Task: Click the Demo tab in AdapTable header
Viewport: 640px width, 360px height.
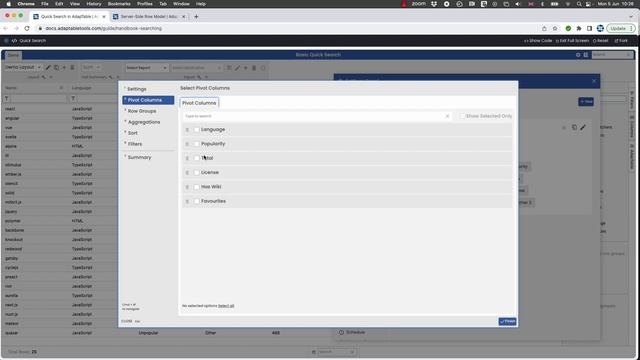Action: click(x=13, y=55)
